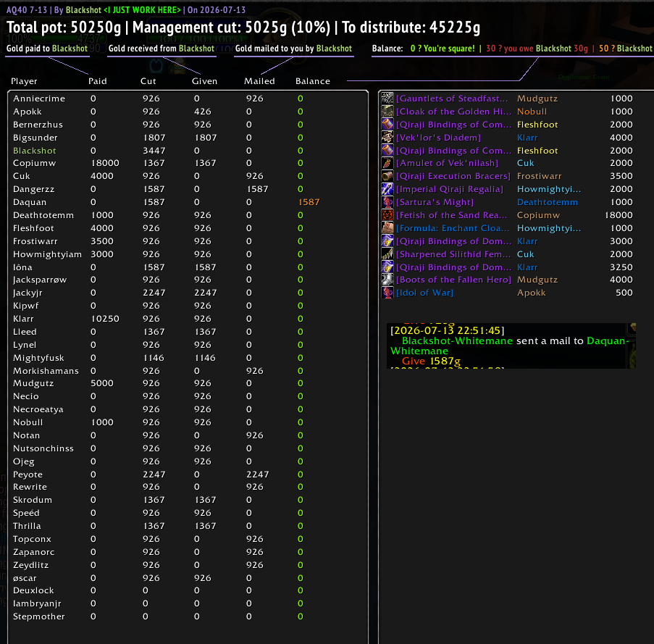Open the [Imperial Qiraji Regalia] item link

(x=450, y=189)
